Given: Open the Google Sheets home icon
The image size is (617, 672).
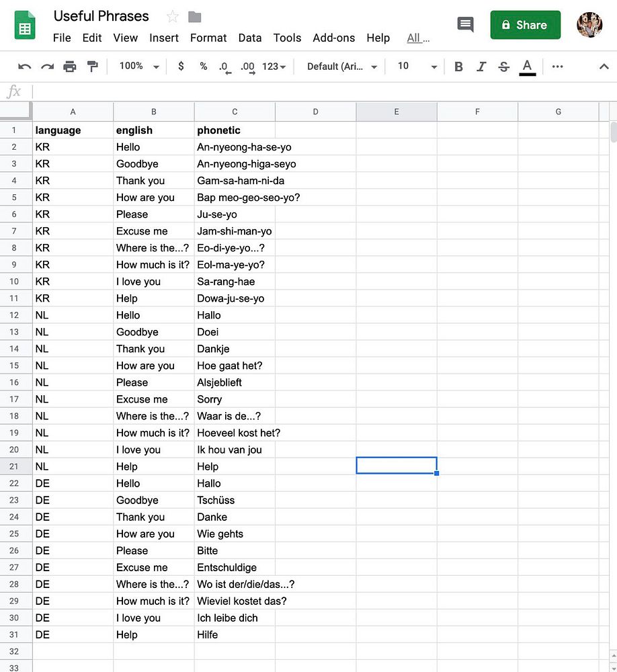Looking at the screenshot, I should [25, 26].
